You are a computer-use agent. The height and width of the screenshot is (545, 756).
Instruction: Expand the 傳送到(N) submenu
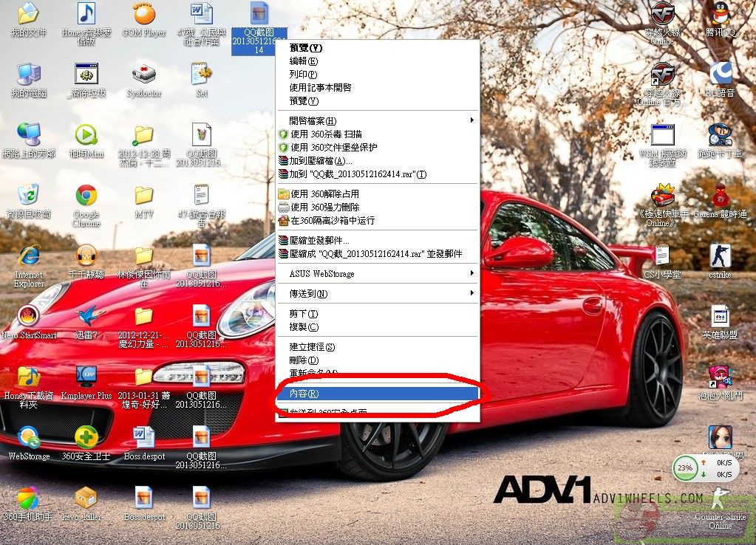coord(377,294)
